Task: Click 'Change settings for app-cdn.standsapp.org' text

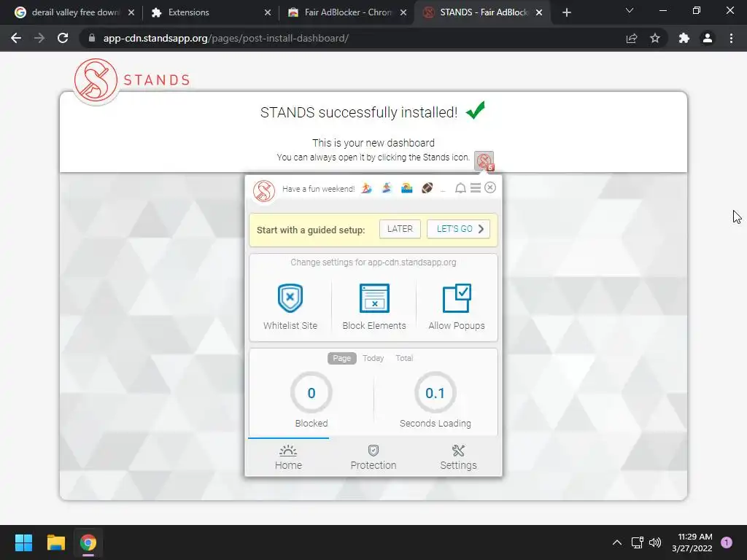Action: tap(373, 262)
